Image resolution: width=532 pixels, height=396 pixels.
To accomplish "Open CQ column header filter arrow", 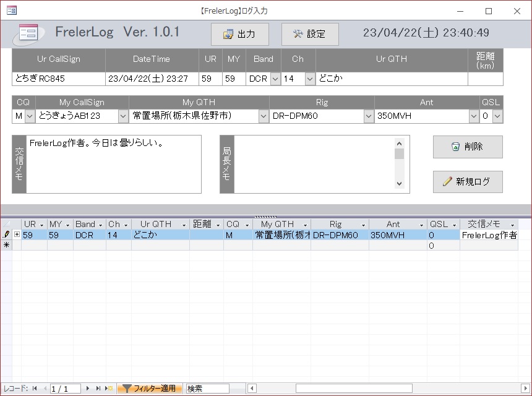I will click(x=247, y=225).
